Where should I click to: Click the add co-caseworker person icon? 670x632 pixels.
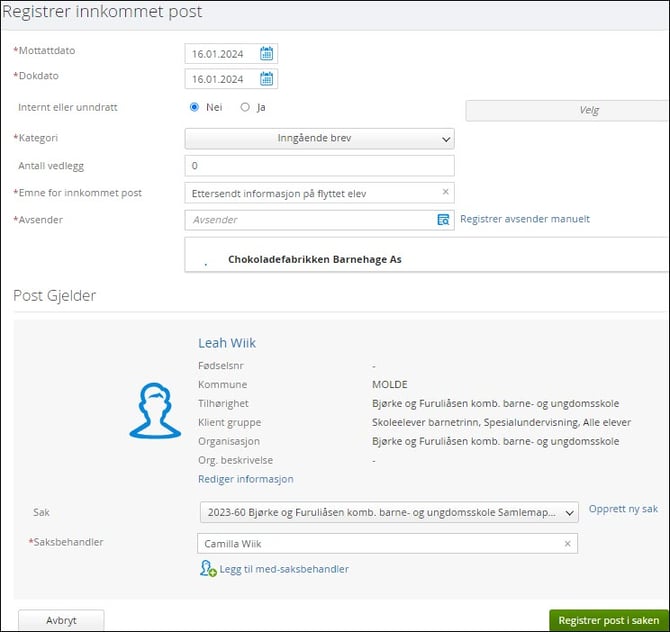pos(208,569)
